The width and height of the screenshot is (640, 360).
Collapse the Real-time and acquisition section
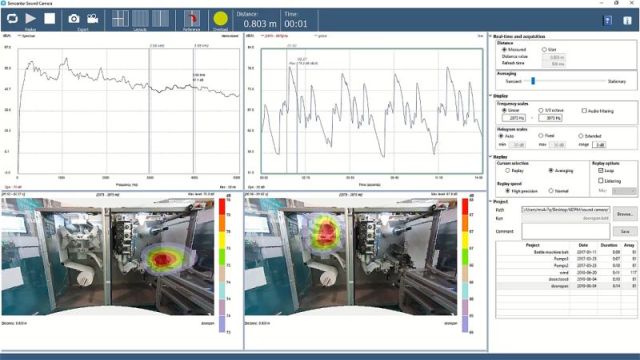click(491, 36)
